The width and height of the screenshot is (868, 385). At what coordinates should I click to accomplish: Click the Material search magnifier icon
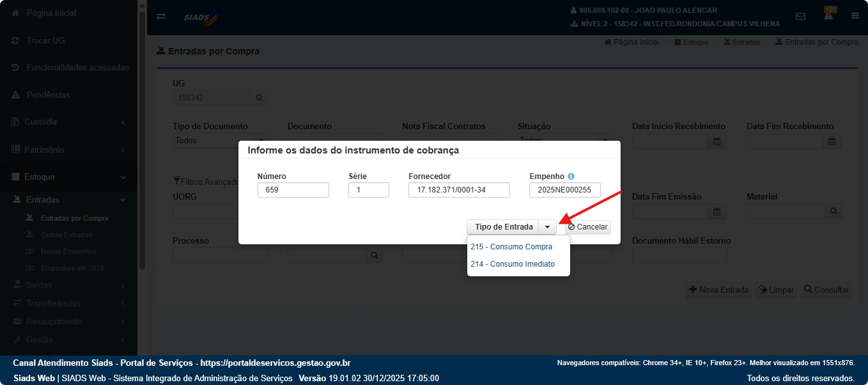[833, 211]
